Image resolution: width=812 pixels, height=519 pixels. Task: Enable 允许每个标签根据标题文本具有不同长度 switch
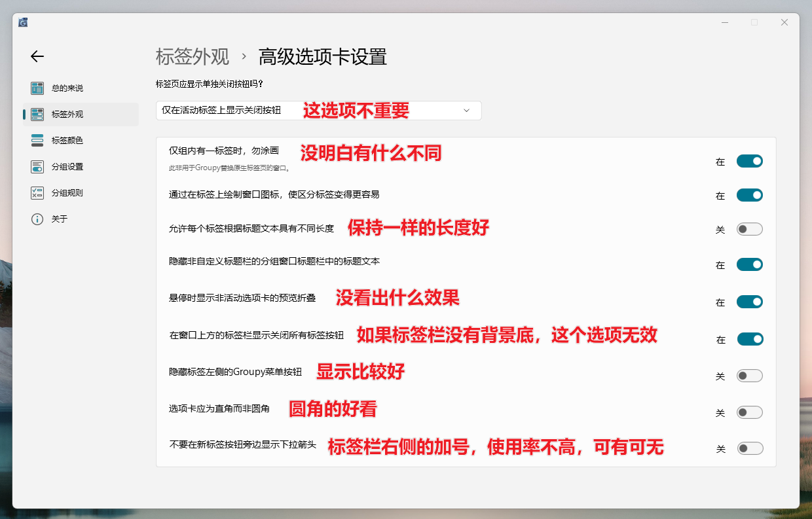[x=749, y=230]
